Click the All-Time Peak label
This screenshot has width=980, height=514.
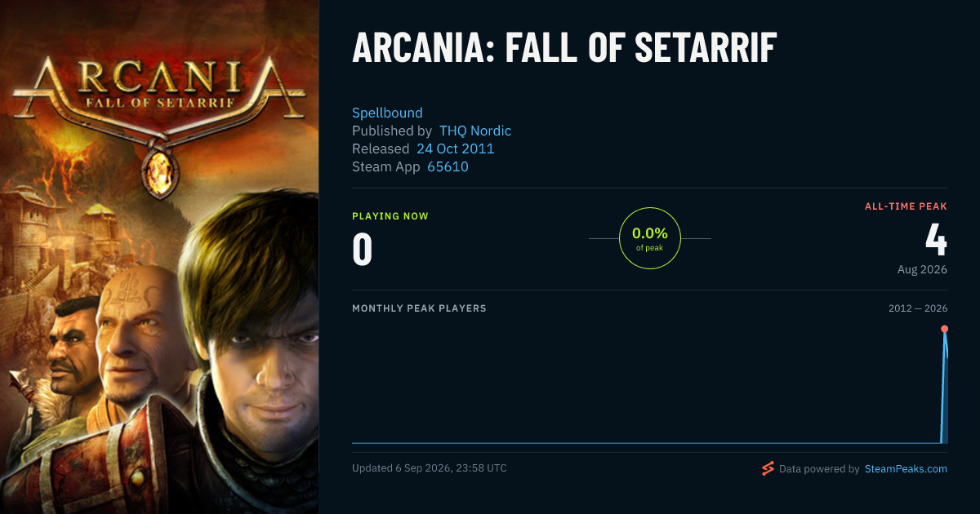tap(906, 206)
